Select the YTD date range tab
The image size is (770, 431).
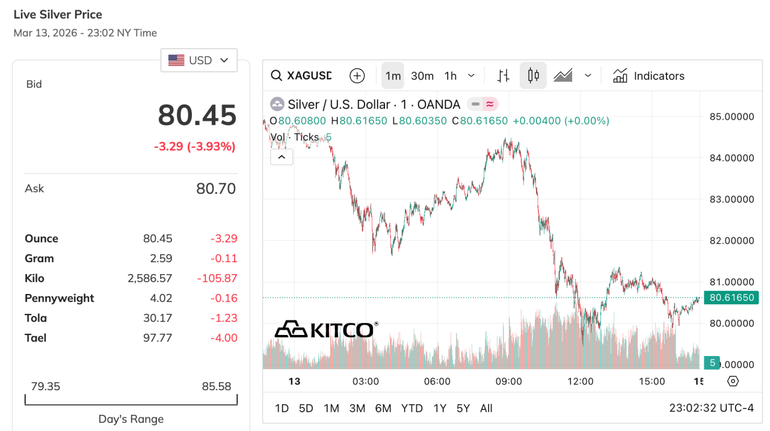click(x=411, y=408)
